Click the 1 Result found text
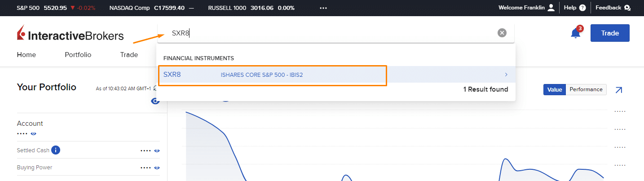The height and width of the screenshot is (181, 644). click(x=485, y=89)
